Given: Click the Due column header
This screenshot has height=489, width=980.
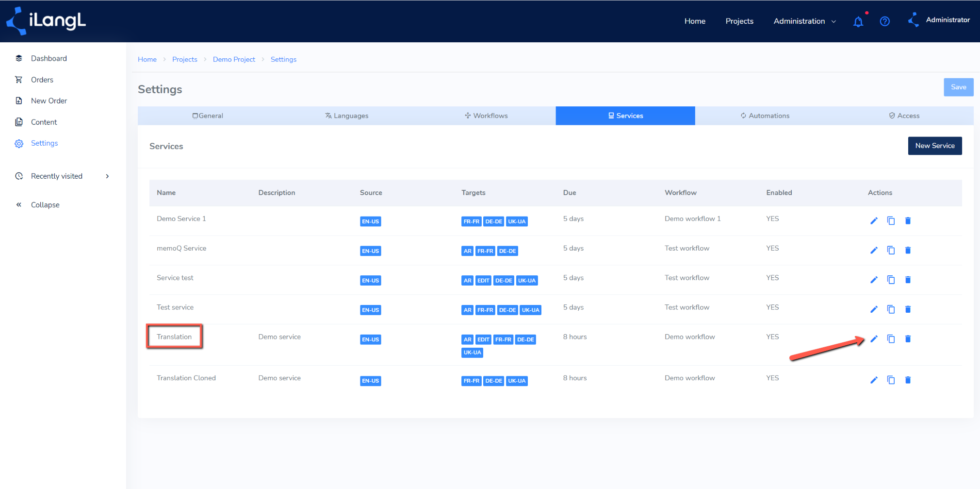Looking at the screenshot, I should (570, 193).
